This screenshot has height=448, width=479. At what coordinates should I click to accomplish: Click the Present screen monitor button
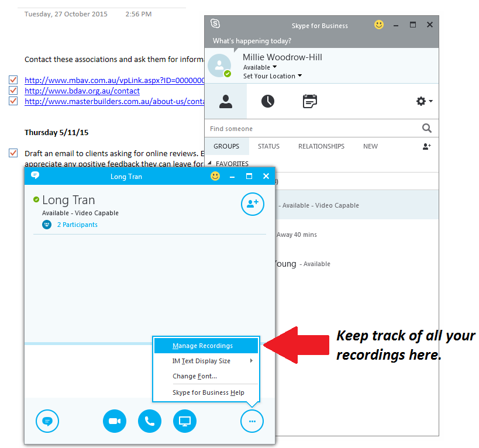coord(185,421)
